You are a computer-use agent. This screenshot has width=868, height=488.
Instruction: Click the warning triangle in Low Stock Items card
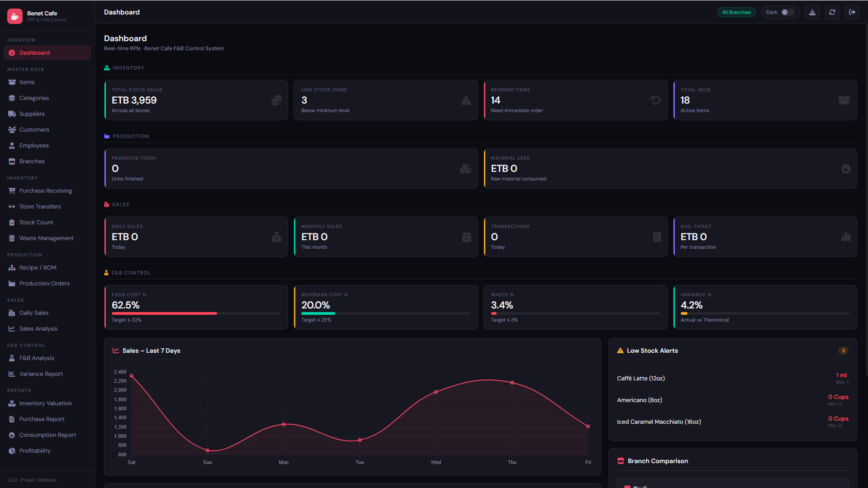[x=466, y=100]
